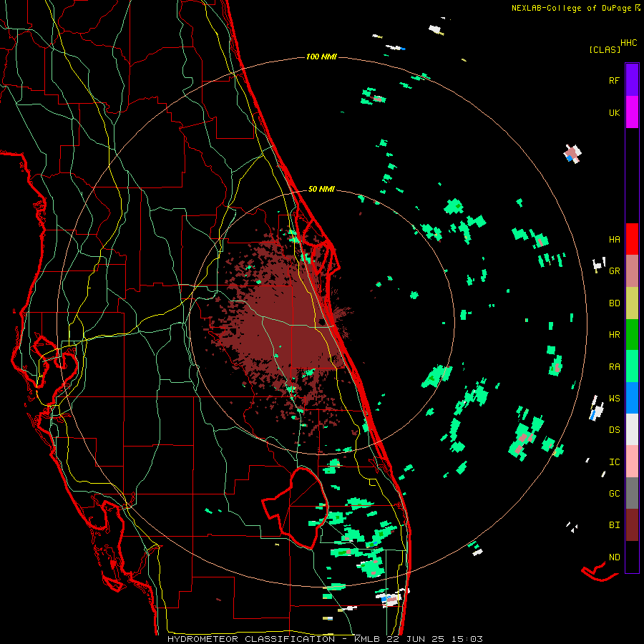Click the 'BI' legend label
The width and height of the screenshot is (644, 644).
[x=615, y=525]
